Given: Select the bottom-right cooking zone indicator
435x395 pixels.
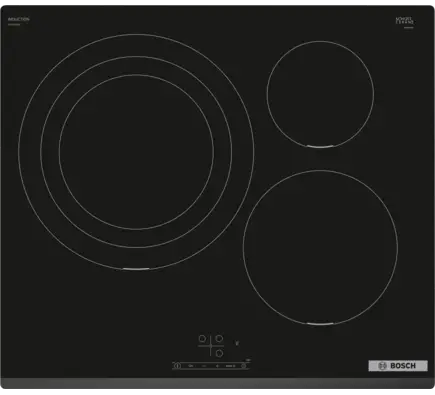Looking at the screenshot, I should [219, 353].
